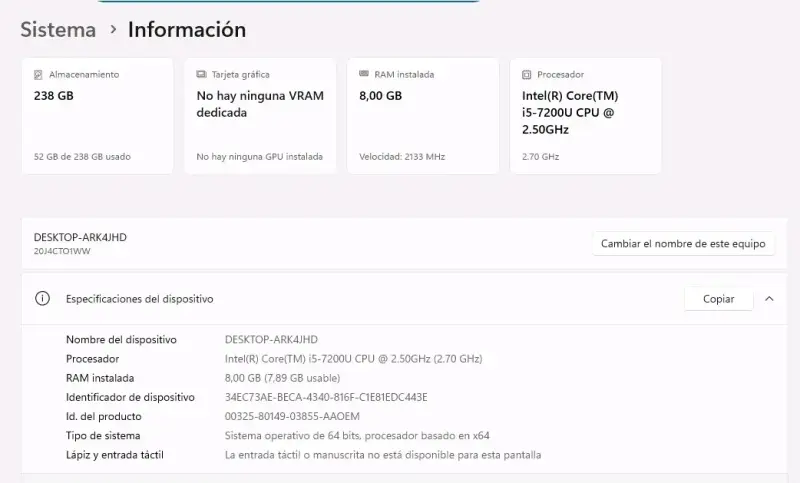
Task: Click the RAM module icon beside RAM instalada
Action: coord(364,74)
